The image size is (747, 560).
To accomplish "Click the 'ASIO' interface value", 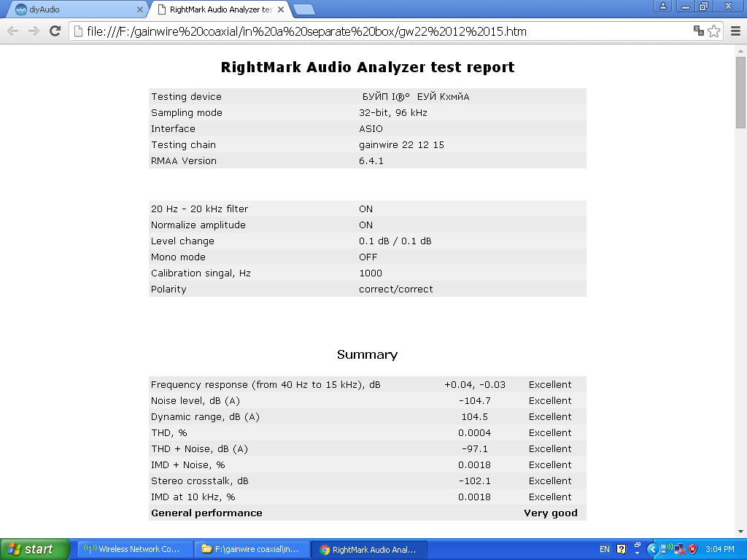I will (371, 128).
